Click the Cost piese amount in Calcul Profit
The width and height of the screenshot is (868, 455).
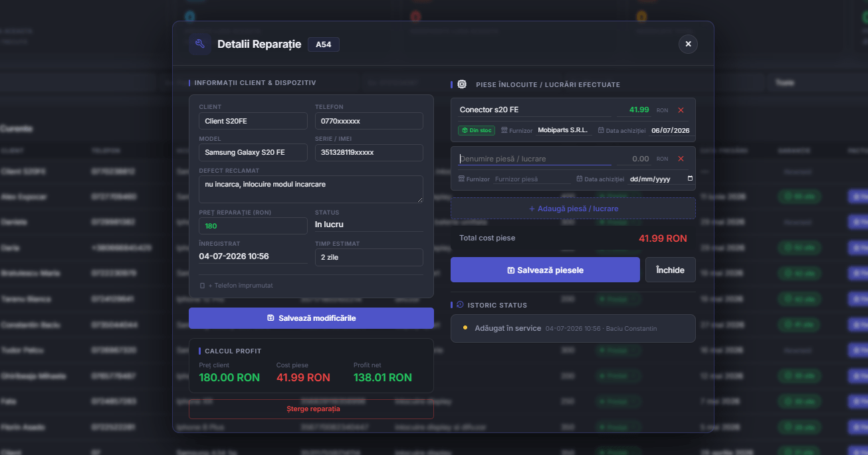click(303, 377)
